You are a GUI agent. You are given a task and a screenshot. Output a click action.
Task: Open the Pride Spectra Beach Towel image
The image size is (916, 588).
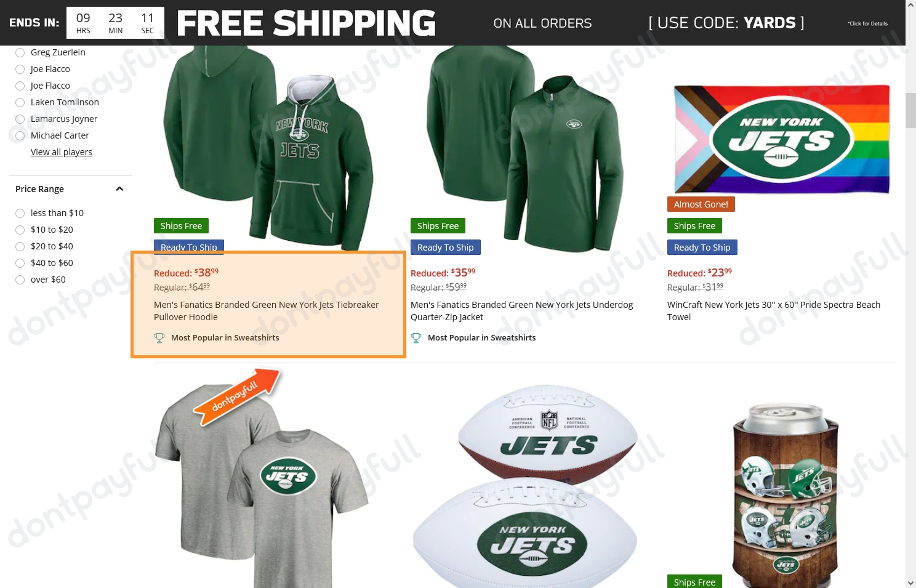782,140
